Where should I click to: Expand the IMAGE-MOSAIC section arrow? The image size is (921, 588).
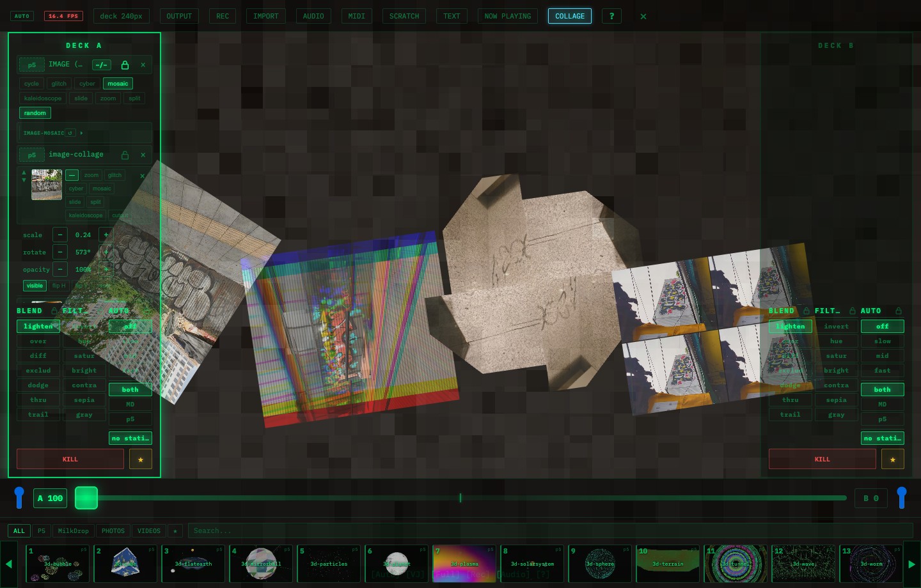point(81,133)
